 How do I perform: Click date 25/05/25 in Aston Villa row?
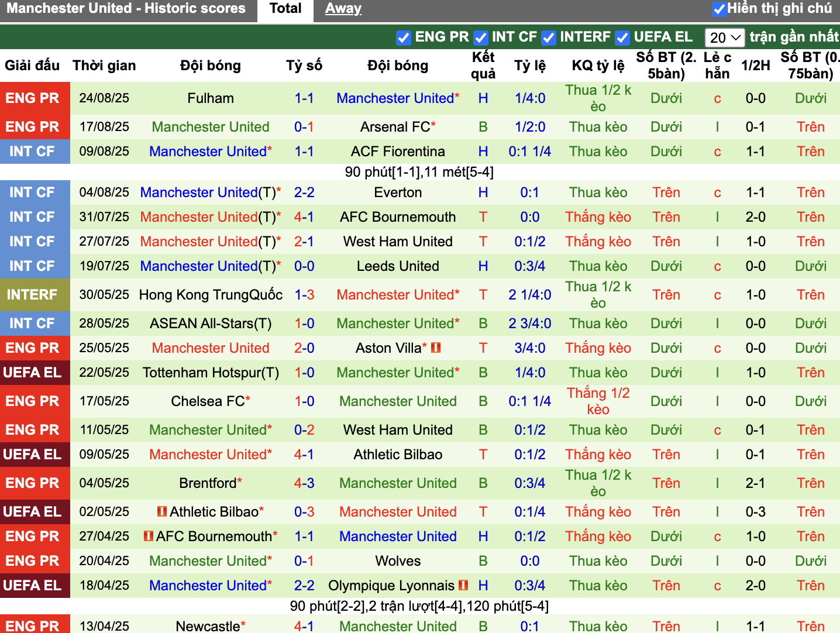pyautogui.click(x=104, y=348)
